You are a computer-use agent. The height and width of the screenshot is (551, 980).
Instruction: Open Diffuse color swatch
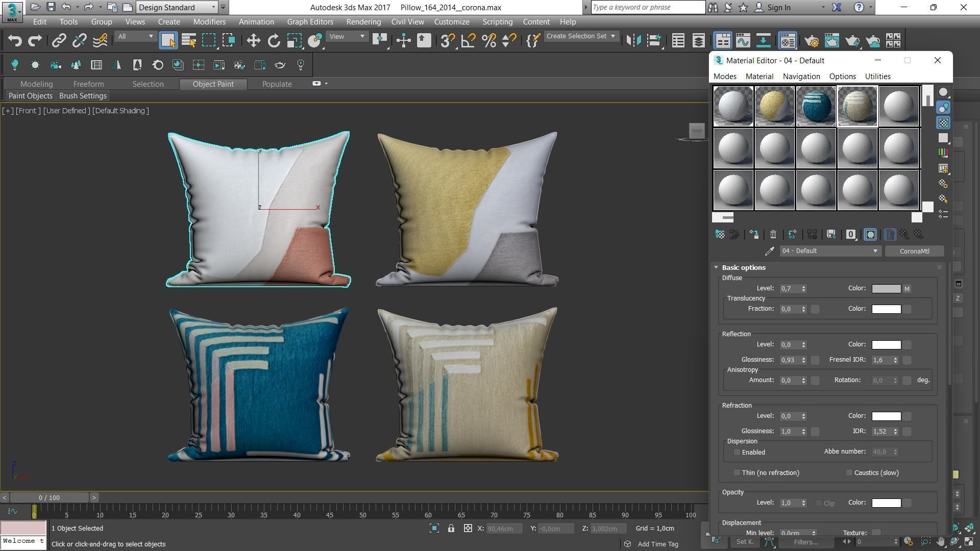click(x=886, y=289)
